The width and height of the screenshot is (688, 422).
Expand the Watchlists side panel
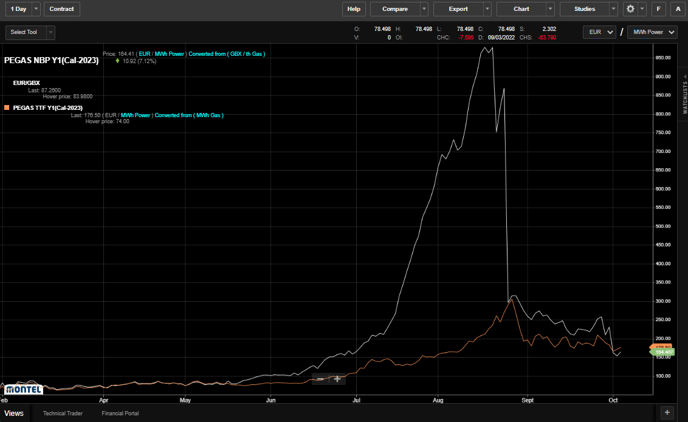coord(684,94)
